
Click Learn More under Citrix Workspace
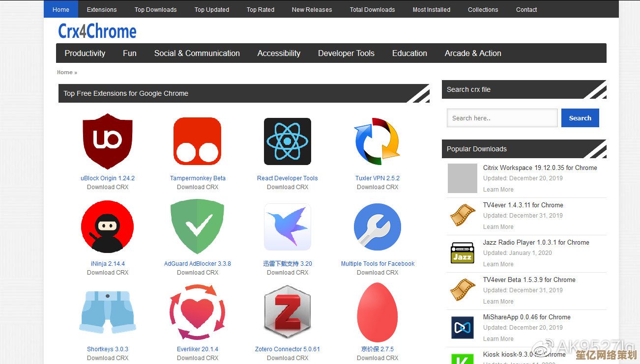pos(498,190)
